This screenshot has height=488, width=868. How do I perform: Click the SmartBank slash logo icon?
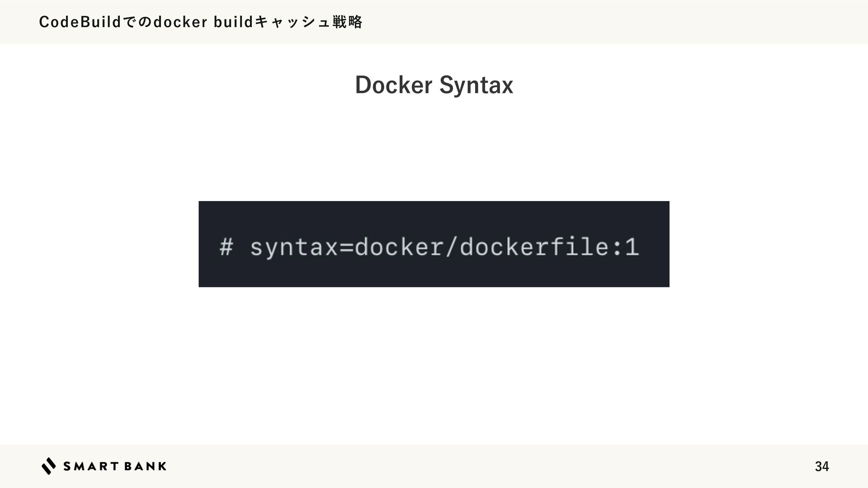tap(49, 466)
